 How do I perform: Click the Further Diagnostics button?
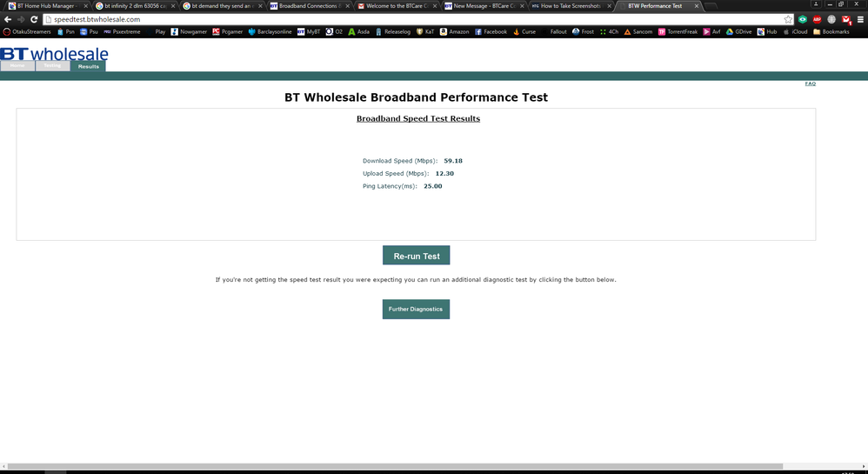(x=416, y=309)
